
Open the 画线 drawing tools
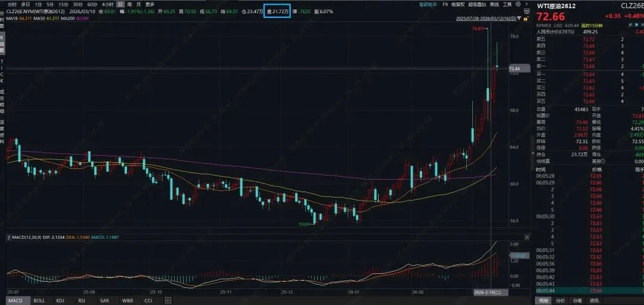tap(494, 4)
